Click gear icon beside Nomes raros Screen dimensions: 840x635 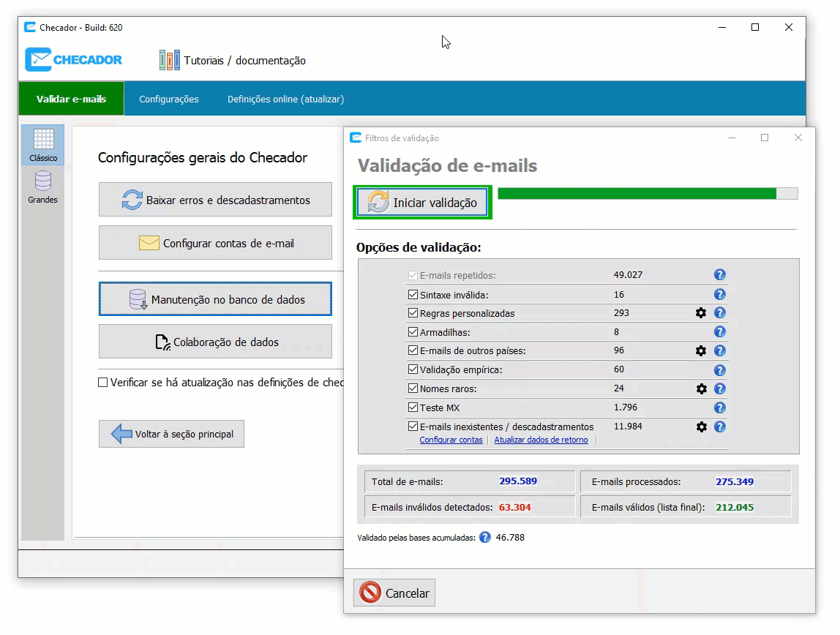click(x=701, y=389)
